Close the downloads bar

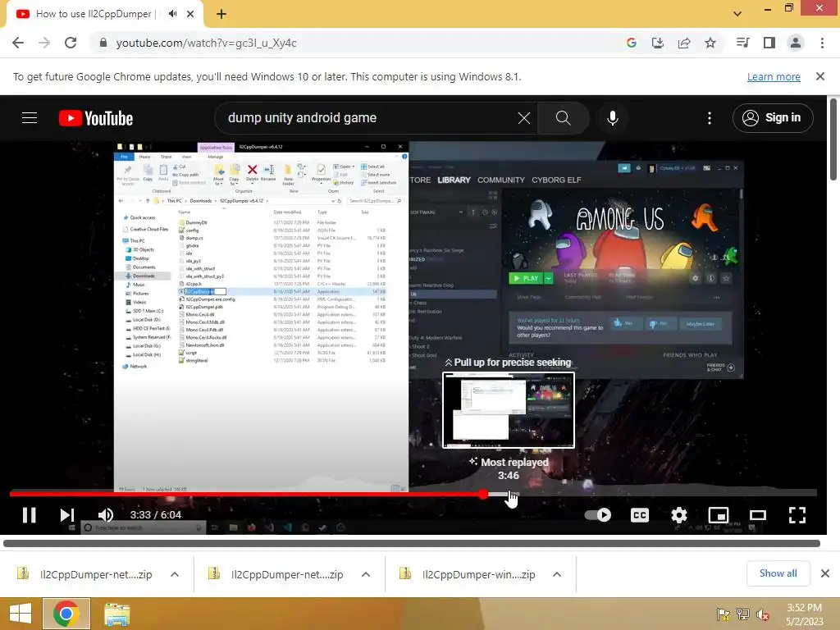click(x=825, y=573)
